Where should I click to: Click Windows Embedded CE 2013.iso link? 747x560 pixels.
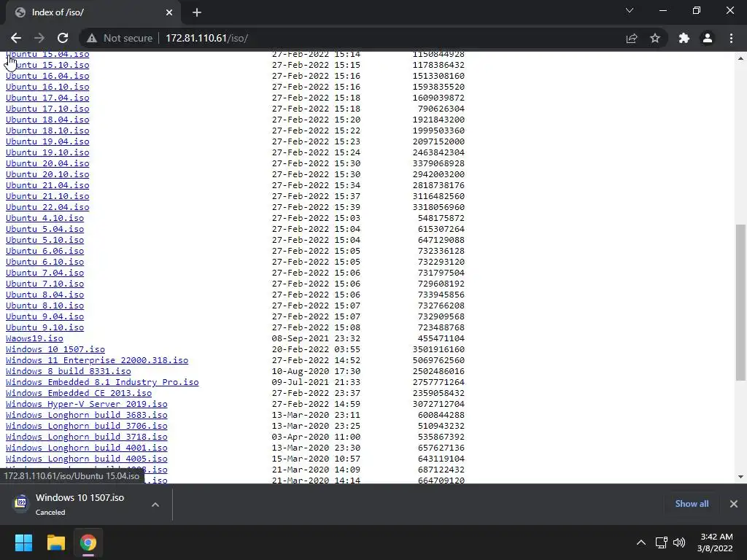(79, 393)
